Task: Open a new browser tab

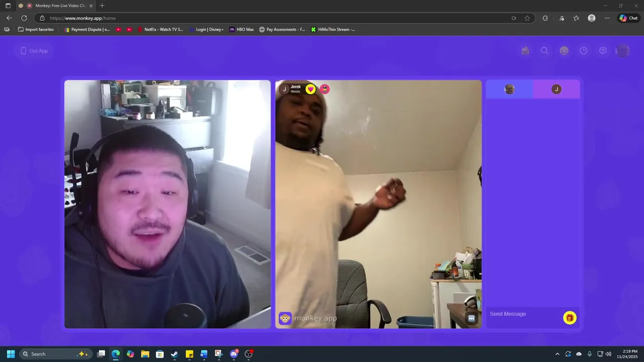Action: click(x=102, y=6)
